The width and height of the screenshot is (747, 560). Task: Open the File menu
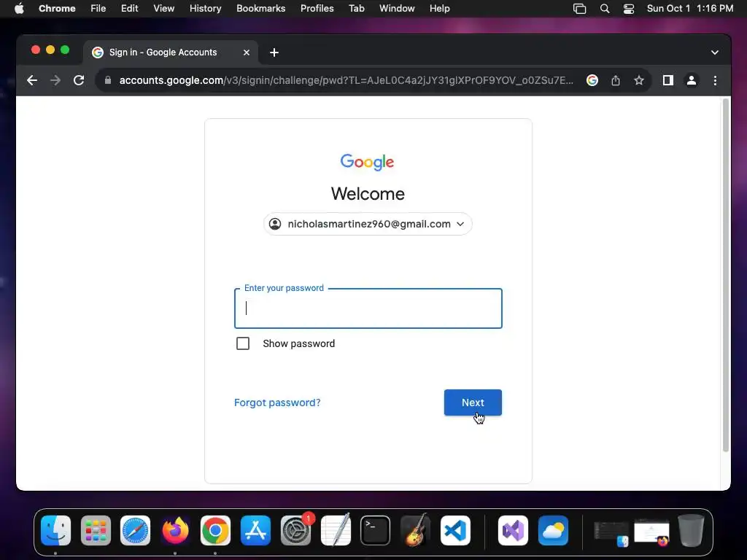98,9
